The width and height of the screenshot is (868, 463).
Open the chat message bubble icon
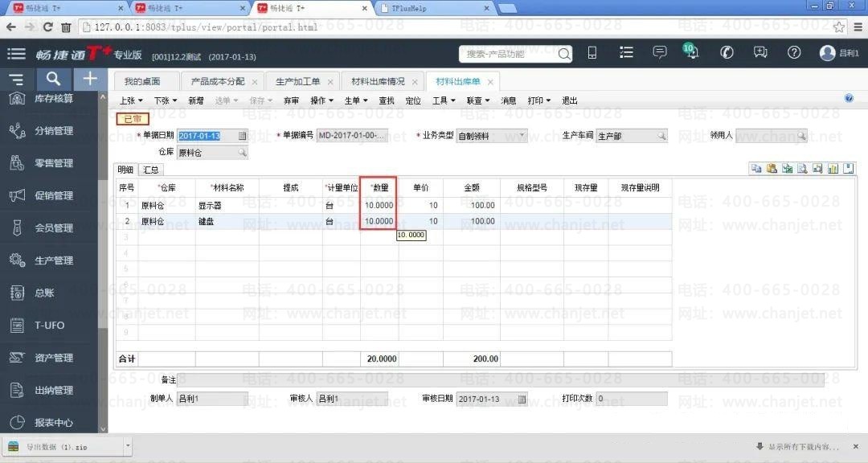[x=660, y=52]
